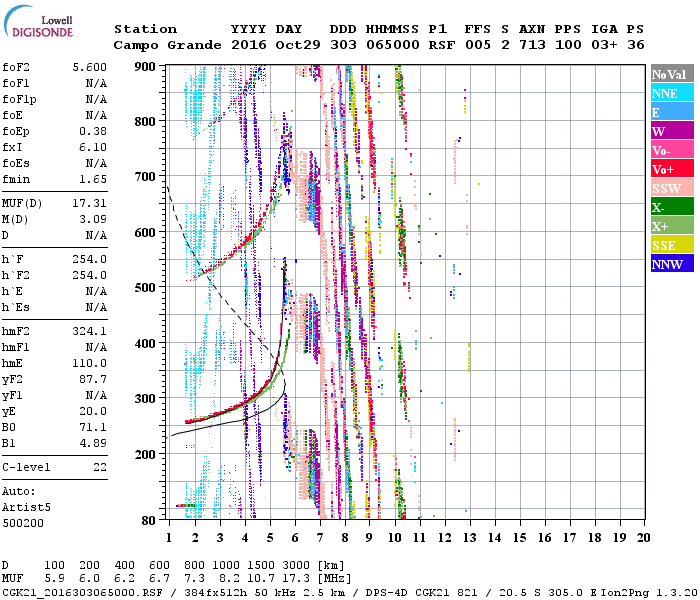700x600 pixels.
Task: Click the B1 value 4.89
Action: click(x=93, y=443)
